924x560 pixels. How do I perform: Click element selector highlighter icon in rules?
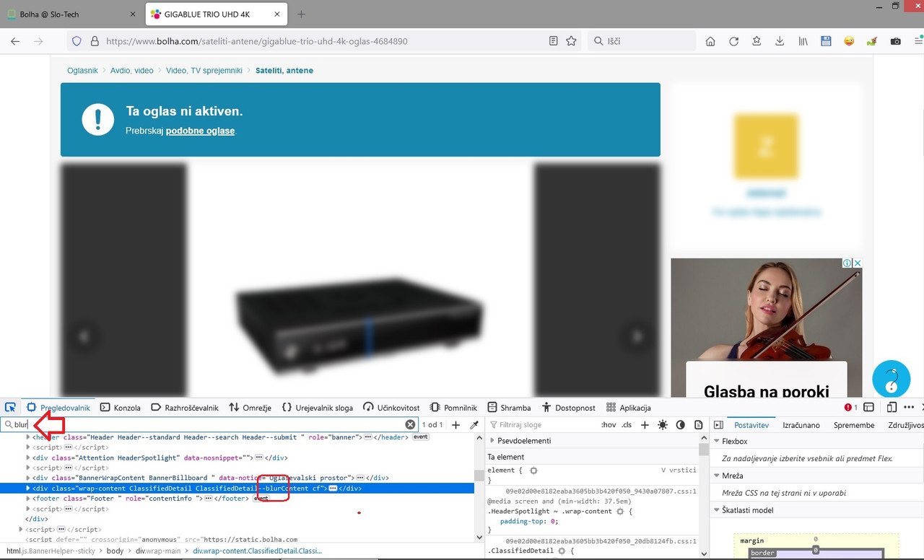coord(533,471)
